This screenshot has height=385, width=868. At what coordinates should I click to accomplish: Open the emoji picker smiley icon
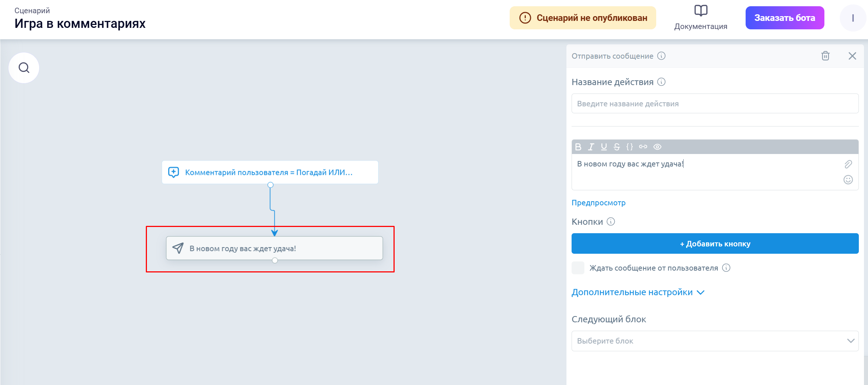click(848, 180)
